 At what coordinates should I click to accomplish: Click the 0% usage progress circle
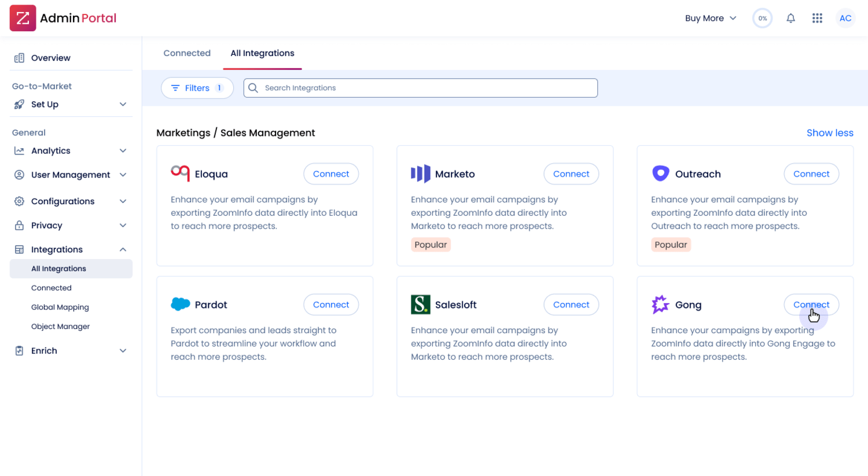(762, 19)
